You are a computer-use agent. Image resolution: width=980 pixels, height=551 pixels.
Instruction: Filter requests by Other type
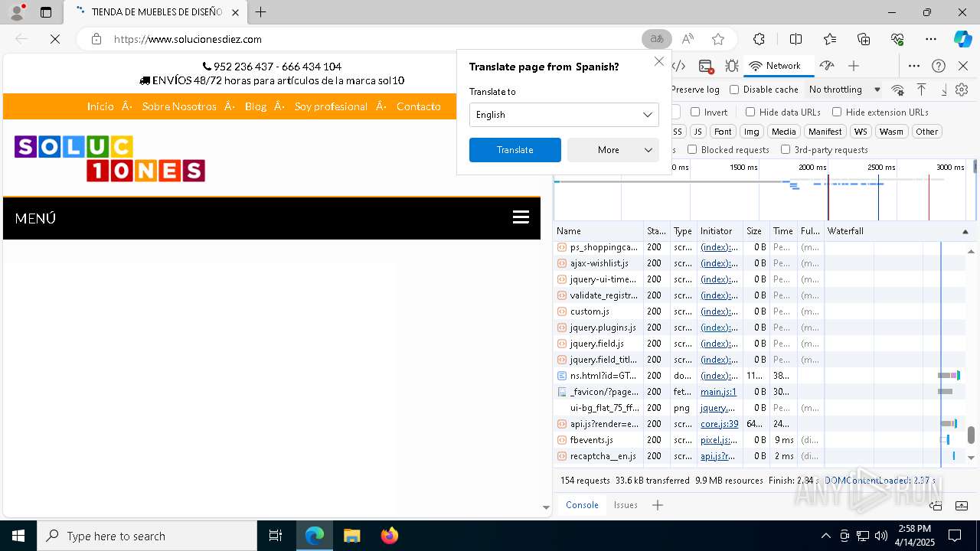pos(927,132)
